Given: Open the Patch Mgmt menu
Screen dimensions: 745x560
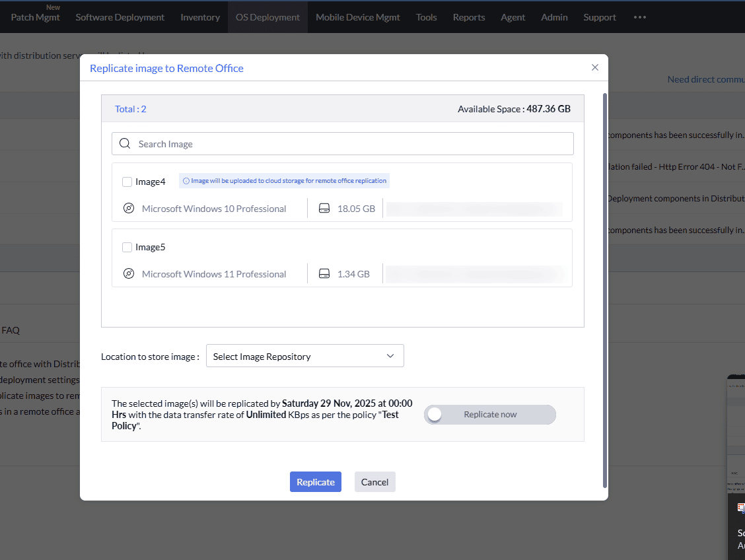Looking at the screenshot, I should click(x=35, y=17).
